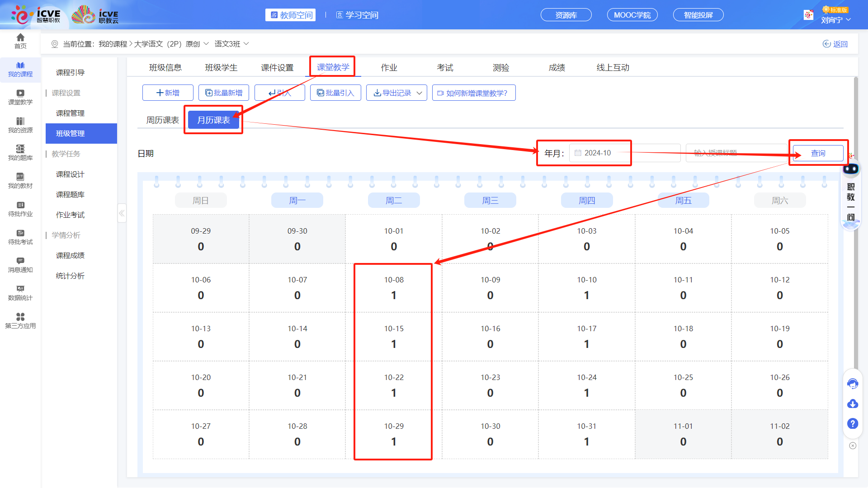
Task: Open the floating headset support icon
Action: coord(853,383)
